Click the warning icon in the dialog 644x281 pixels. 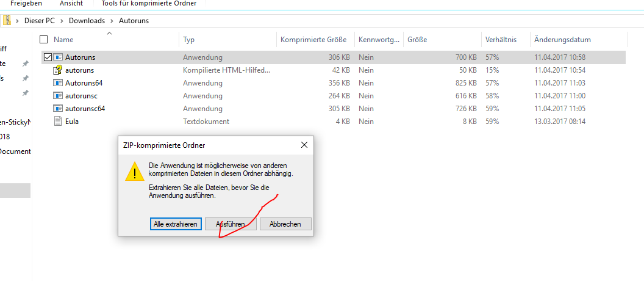coord(135,171)
